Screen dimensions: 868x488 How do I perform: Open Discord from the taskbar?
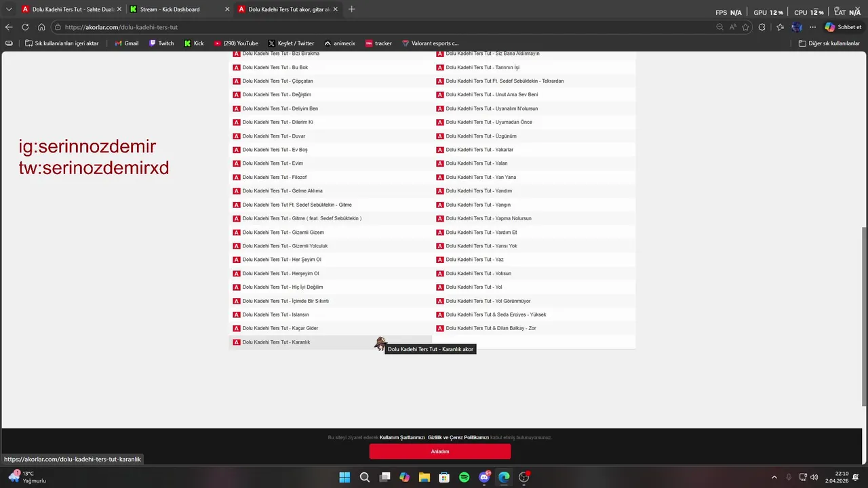point(484,477)
